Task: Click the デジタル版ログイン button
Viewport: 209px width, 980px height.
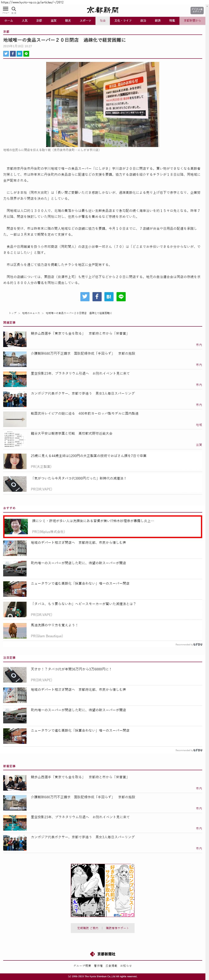Action: 196,10
